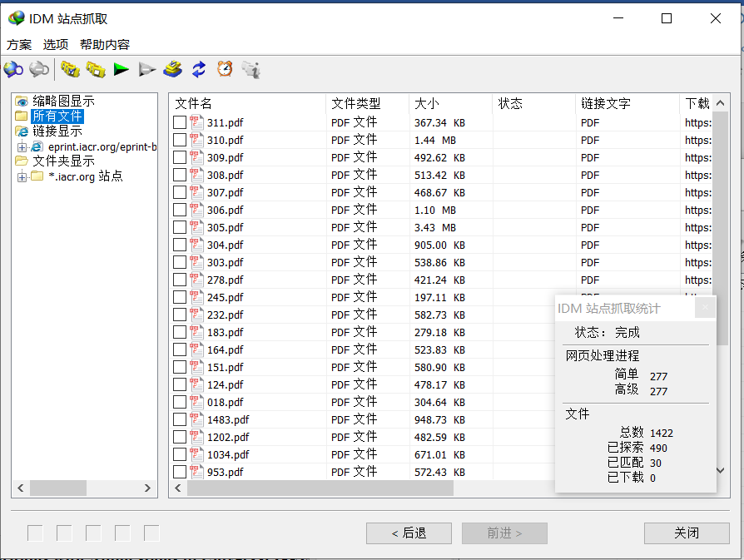Click the PDF icon of 164.pdf
744x560 pixels.
(x=196, y=349)
